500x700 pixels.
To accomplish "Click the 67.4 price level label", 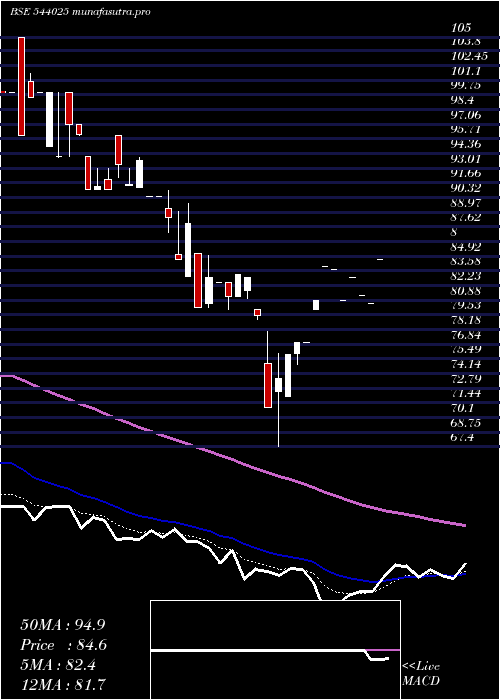I will [464, 438].
